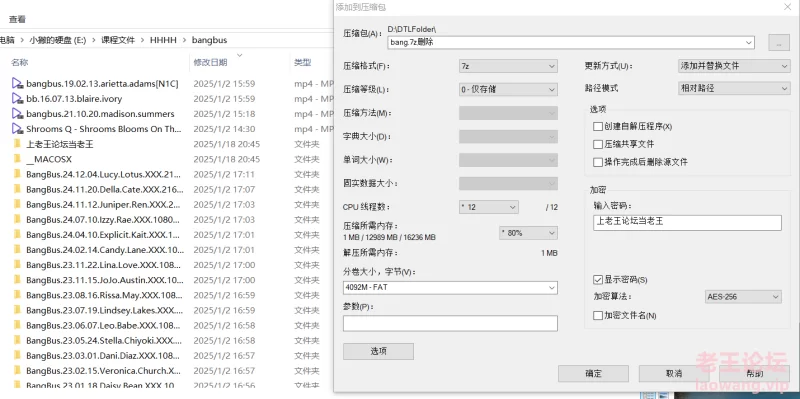800x399 pixels.
Task: Click the Lucy.Lotus folder icon
Action: click(17, 174)
